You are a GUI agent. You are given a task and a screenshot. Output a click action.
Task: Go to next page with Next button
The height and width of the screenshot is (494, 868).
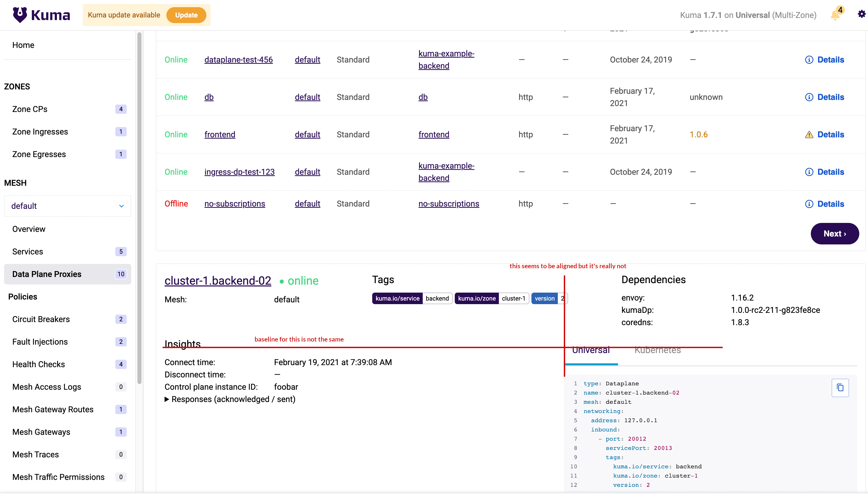[x=835, y=233]
